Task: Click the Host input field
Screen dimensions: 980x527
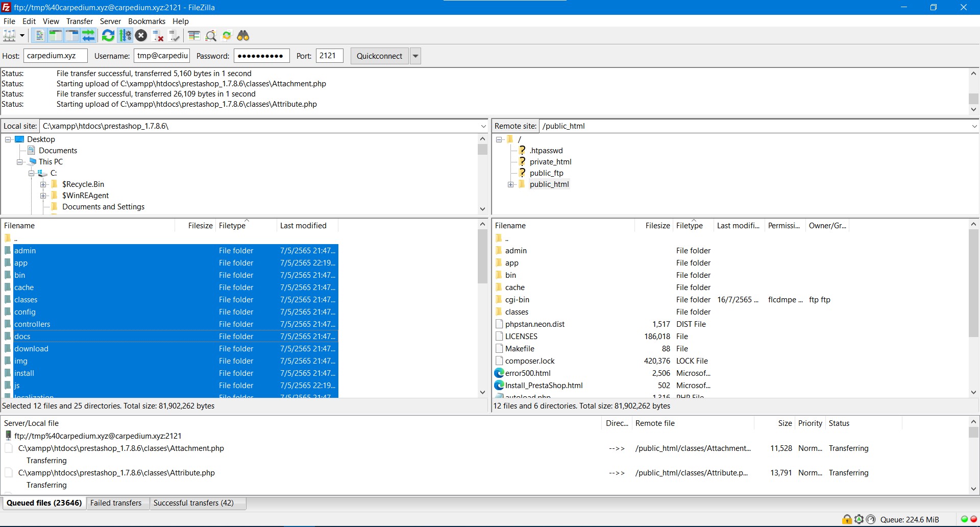Action: coord(55,56)
